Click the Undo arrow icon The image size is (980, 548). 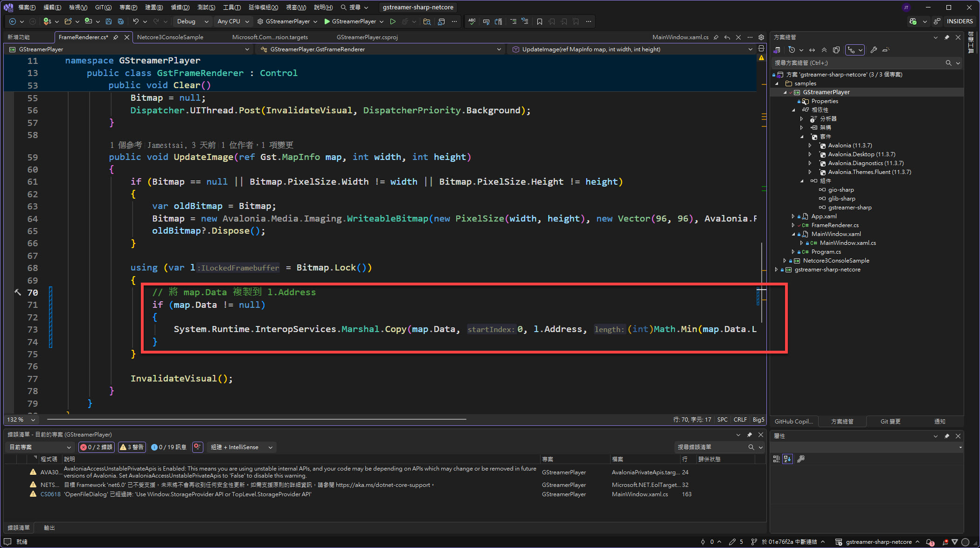[x=135, y=21]
